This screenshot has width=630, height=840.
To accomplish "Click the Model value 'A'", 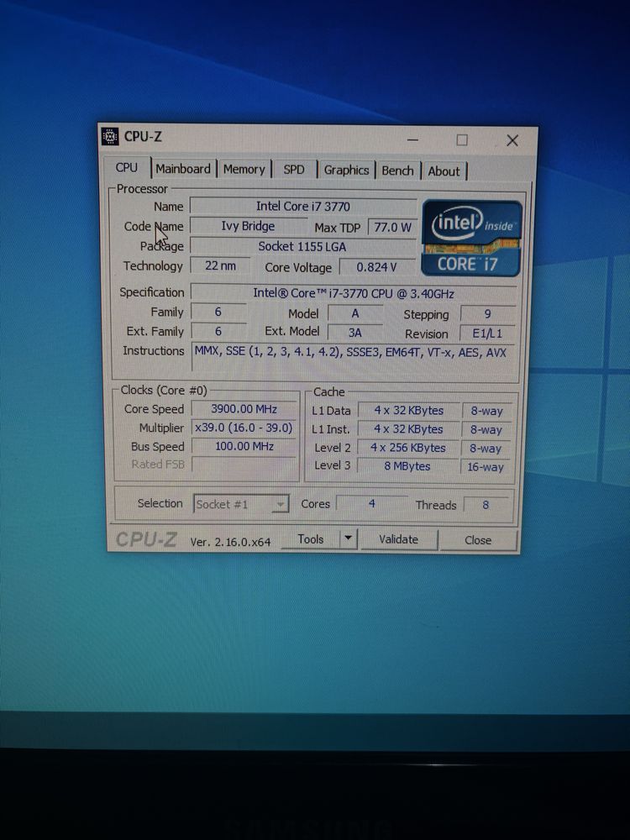I will point(355,313).
